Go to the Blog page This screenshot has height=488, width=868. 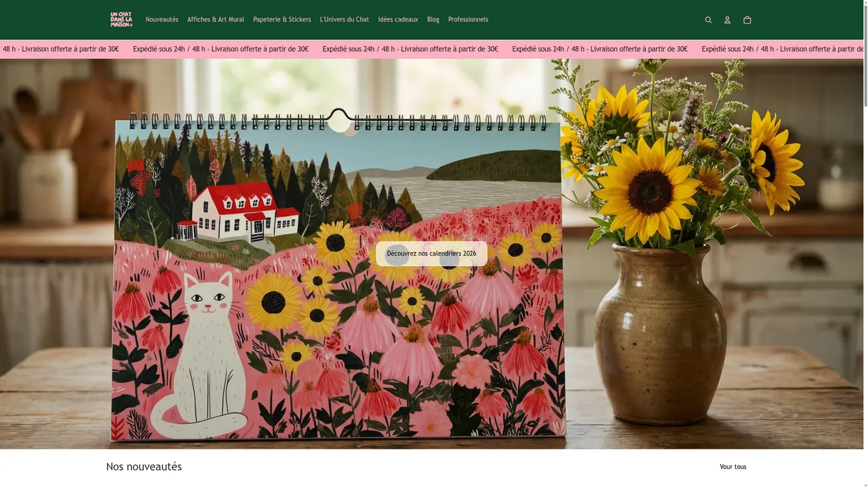click(x=433, y=20)
